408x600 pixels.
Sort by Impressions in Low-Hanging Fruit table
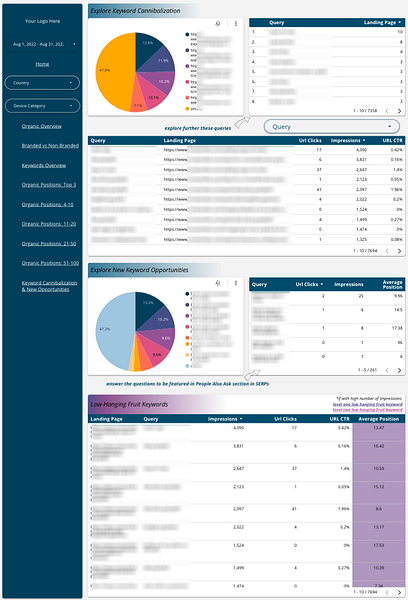[225, 419]
